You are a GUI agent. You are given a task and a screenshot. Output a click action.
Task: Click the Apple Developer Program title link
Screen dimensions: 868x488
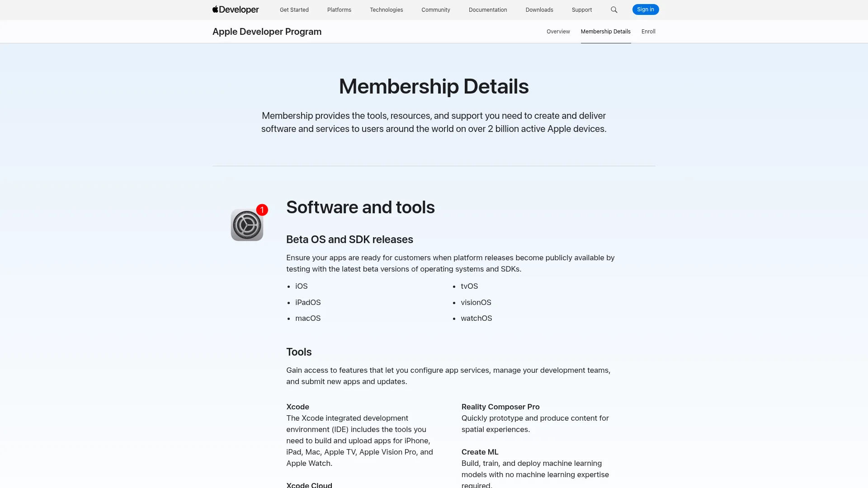click(267, 32)
